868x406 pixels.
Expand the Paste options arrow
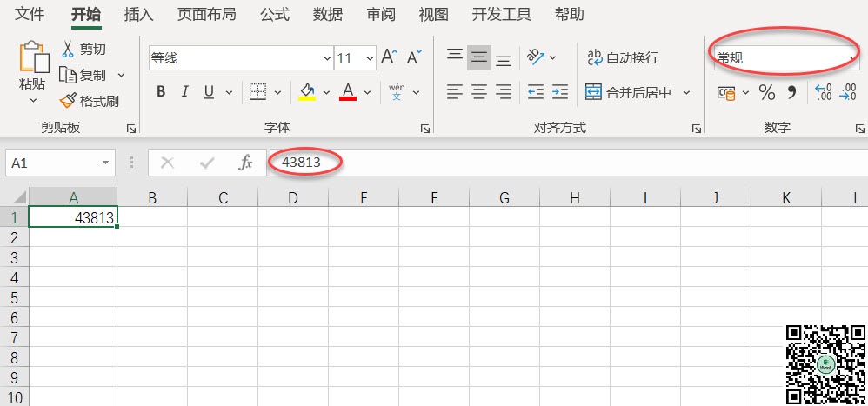[x=33, y=100]
